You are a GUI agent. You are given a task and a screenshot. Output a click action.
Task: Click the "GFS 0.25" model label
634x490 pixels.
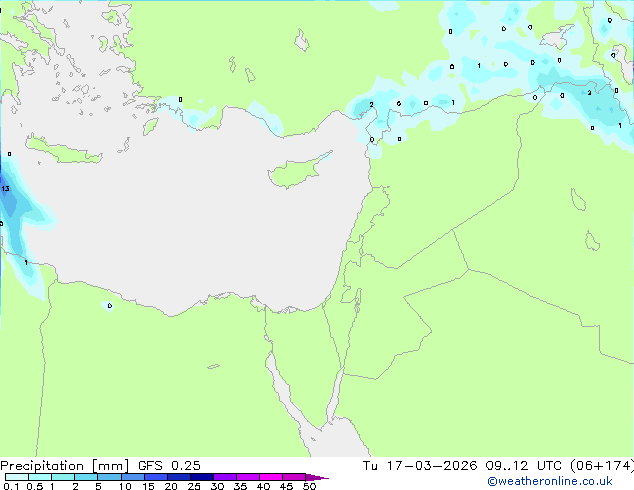coord(169,466)
